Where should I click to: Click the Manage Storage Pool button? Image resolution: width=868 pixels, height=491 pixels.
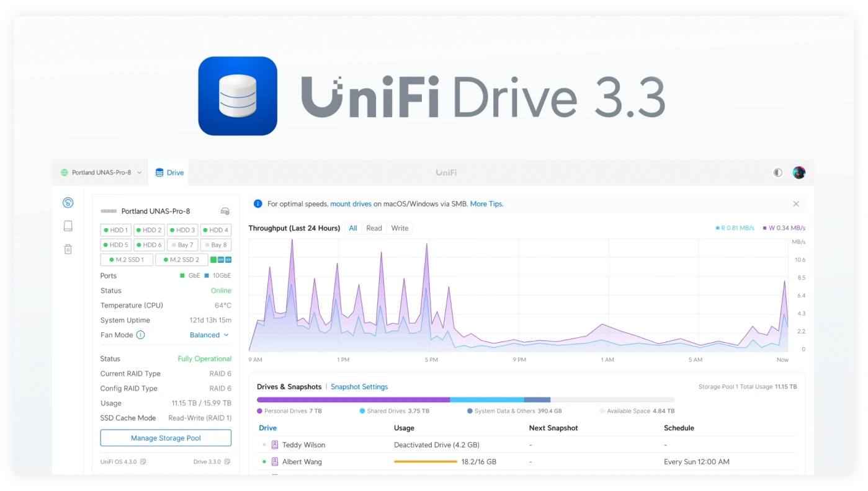click(x=166, y=438)
